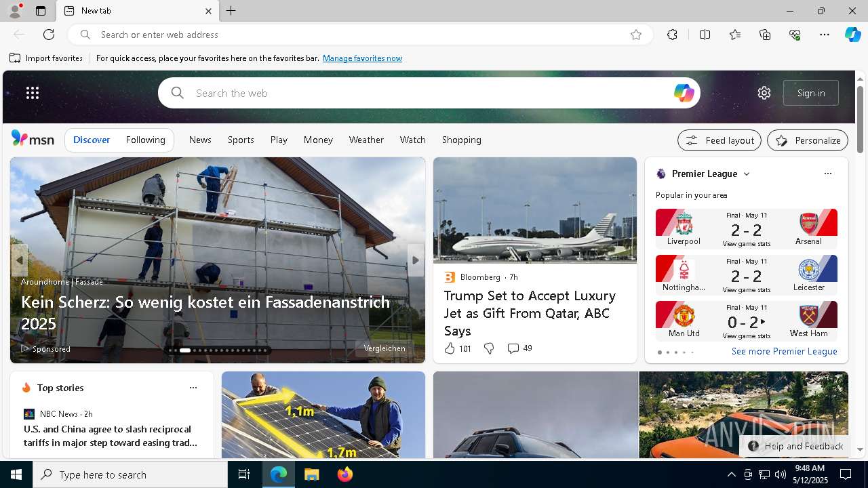This screenshot has height=488, width=868.
Task: Open the Play tab
Action: click(x=279, y=140)
